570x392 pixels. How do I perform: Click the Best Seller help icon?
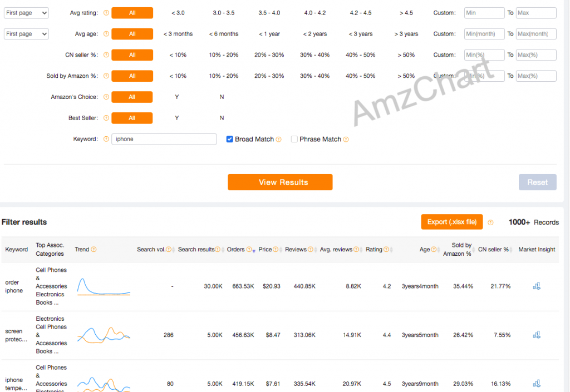(x=106, y=118)
